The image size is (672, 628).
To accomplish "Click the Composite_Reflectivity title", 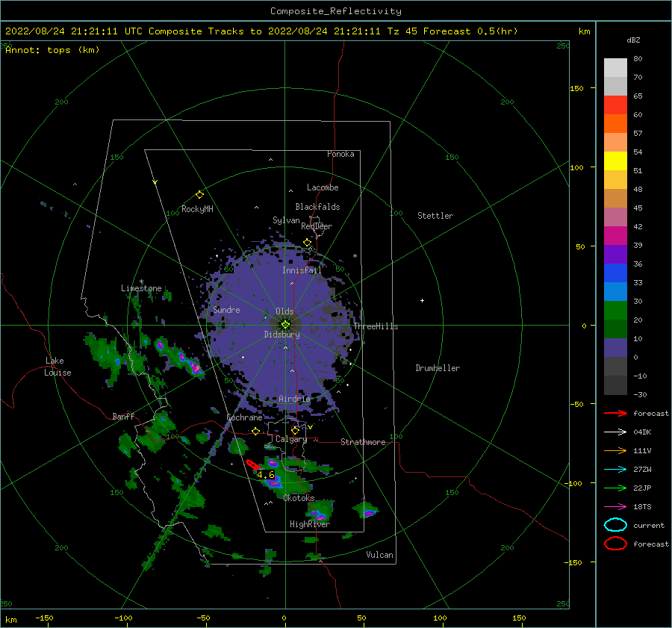I will pos(336,11).
